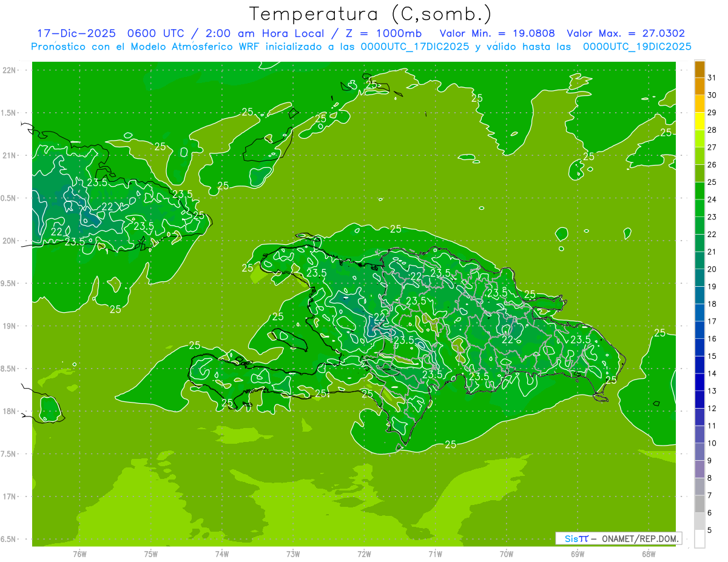Select the "19N" latitude axis label

click(x=9, y=326)
